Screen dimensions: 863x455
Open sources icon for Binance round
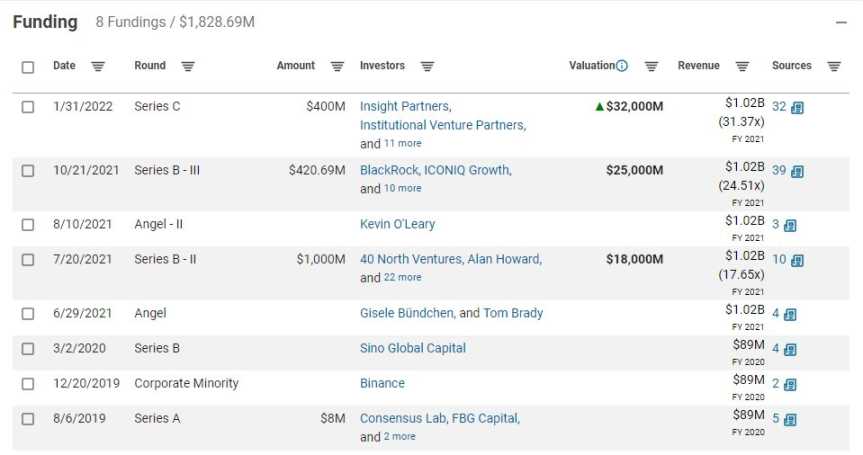click(x=790, y=385)
